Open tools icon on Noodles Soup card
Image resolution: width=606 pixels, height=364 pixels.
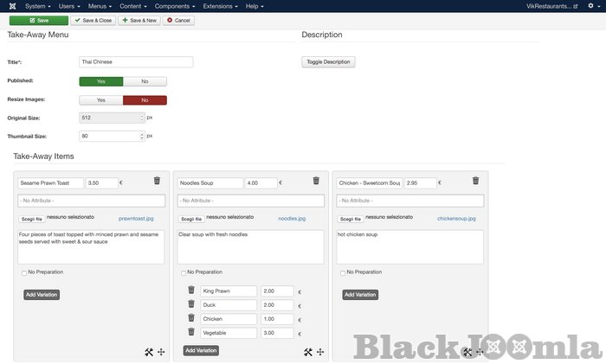click(x=308, y=352)
